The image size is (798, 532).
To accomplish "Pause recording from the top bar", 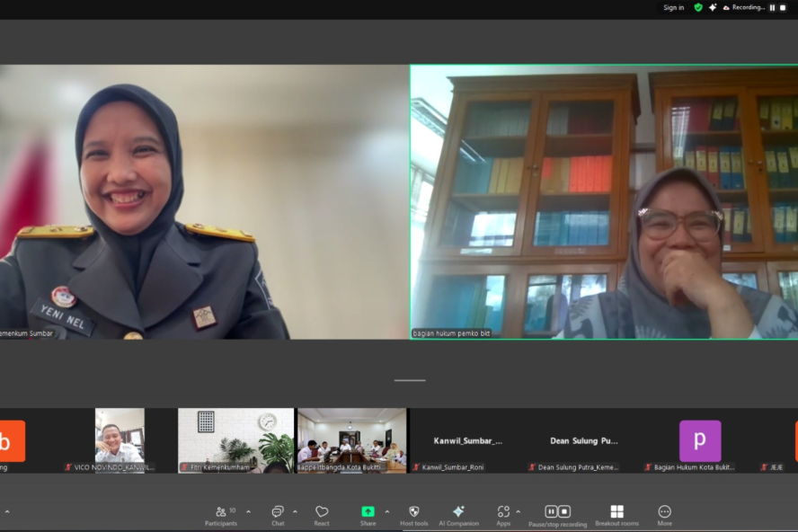I will tap(772, 7).
